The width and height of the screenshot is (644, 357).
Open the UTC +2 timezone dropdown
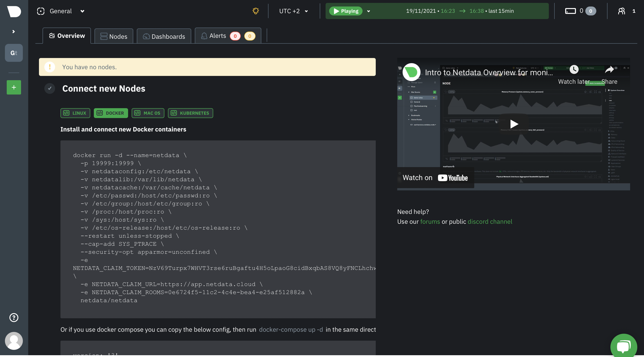tap(294, 11)
